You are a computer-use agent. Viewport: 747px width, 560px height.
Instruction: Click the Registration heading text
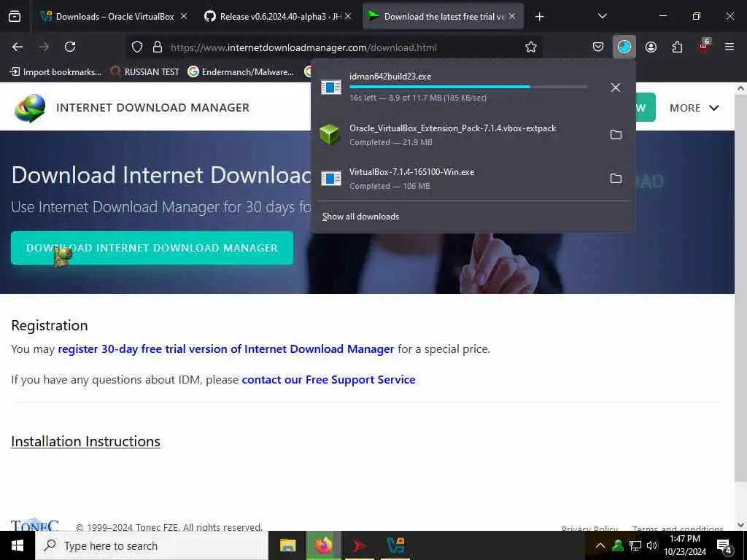(50, 325)
